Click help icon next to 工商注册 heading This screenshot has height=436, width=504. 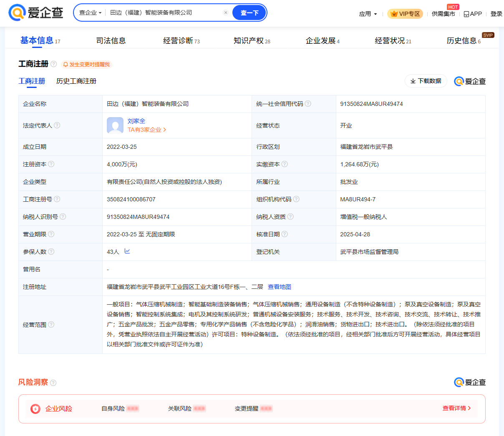(x=54, y=64)
